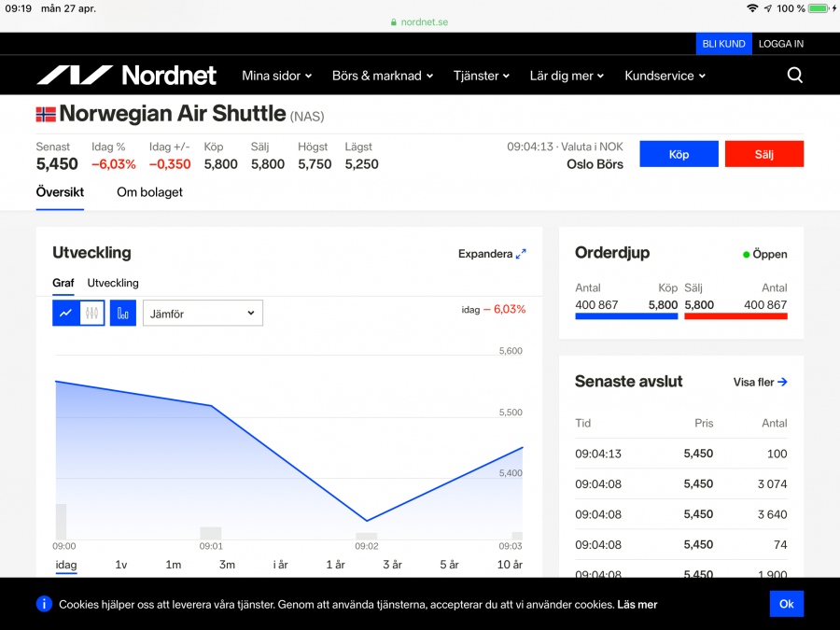840x630 pixels.
Task: Click the Nordnet logo
Action: coord(126,76)
